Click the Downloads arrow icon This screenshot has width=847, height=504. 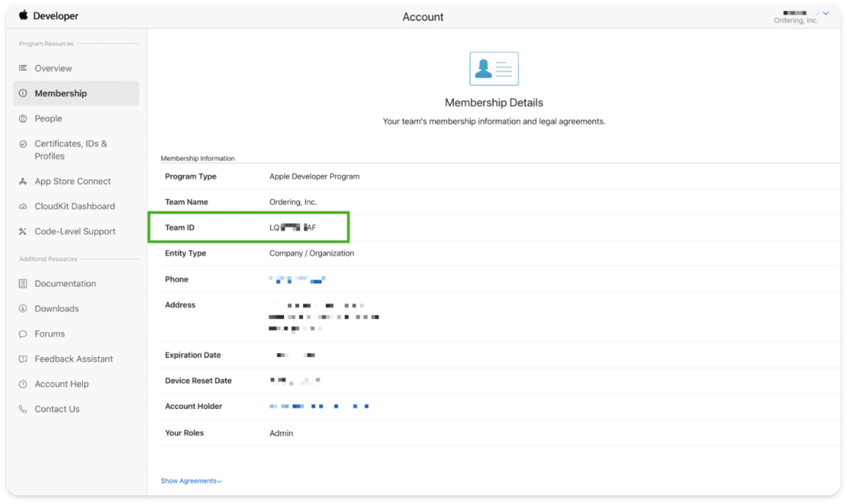point(23,309)
